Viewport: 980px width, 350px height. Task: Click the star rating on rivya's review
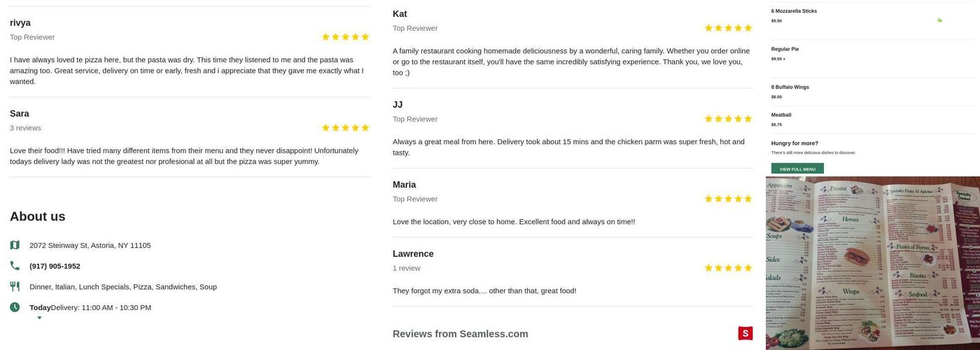[345, 37]
